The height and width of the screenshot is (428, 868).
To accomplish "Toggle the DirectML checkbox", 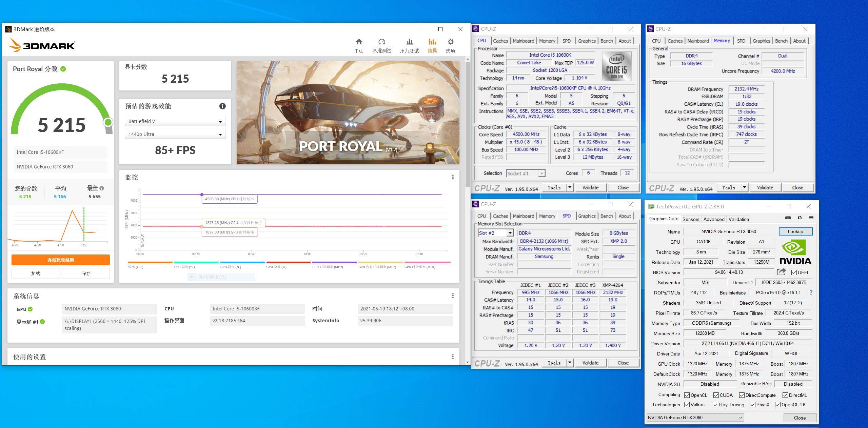I will tap(785, 395).
